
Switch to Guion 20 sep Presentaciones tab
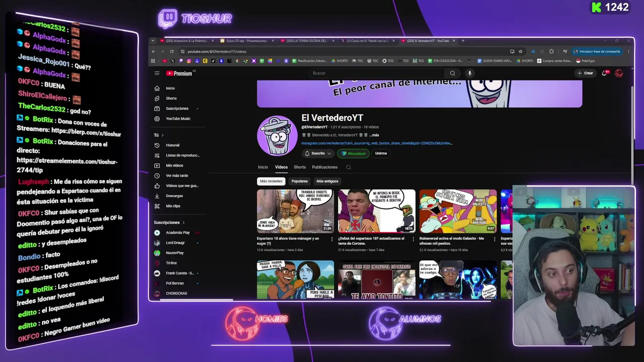click(248, 41)
